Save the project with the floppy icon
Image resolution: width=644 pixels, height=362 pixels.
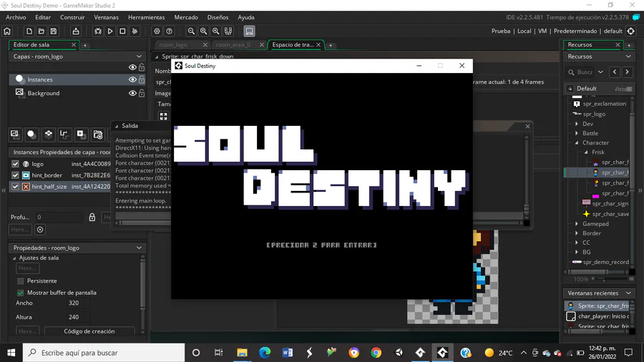54,31
